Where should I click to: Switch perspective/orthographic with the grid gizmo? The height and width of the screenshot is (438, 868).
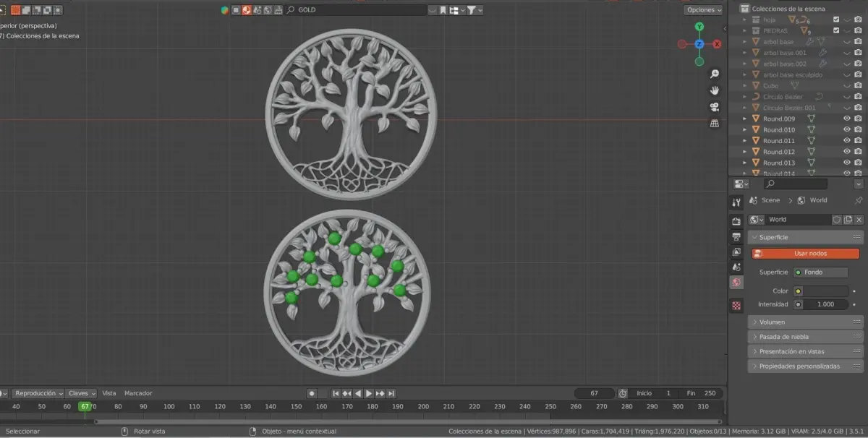click(715, 124)
